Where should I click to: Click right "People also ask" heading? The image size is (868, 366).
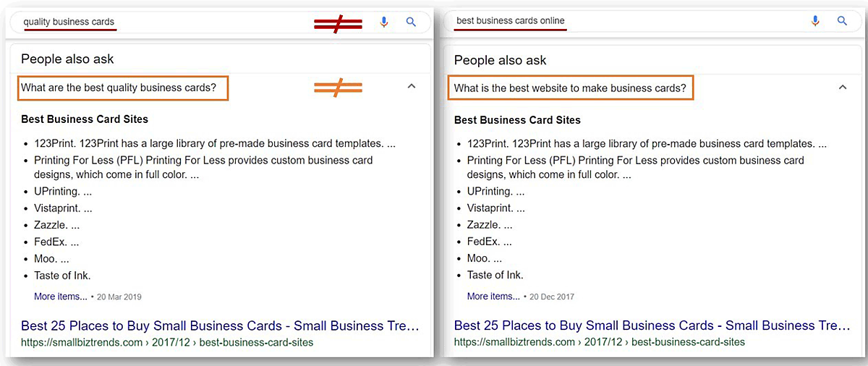[x=500, y=60]
